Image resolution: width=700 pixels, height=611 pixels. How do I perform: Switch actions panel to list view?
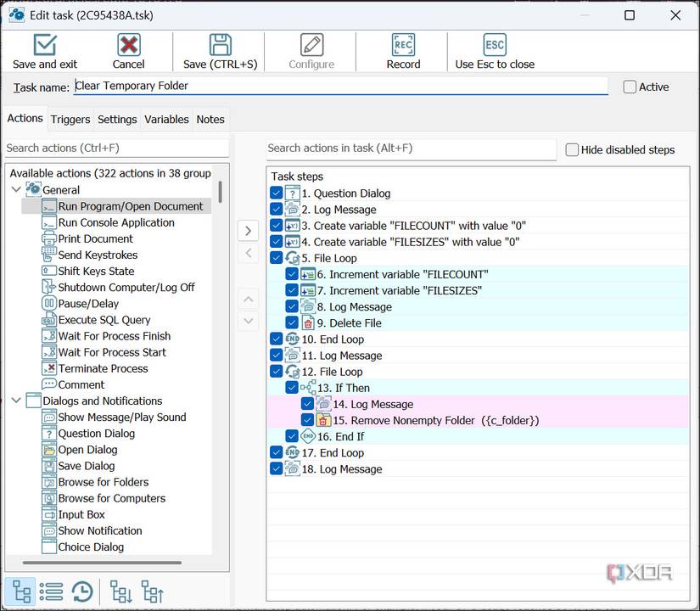tap(49, 591)
